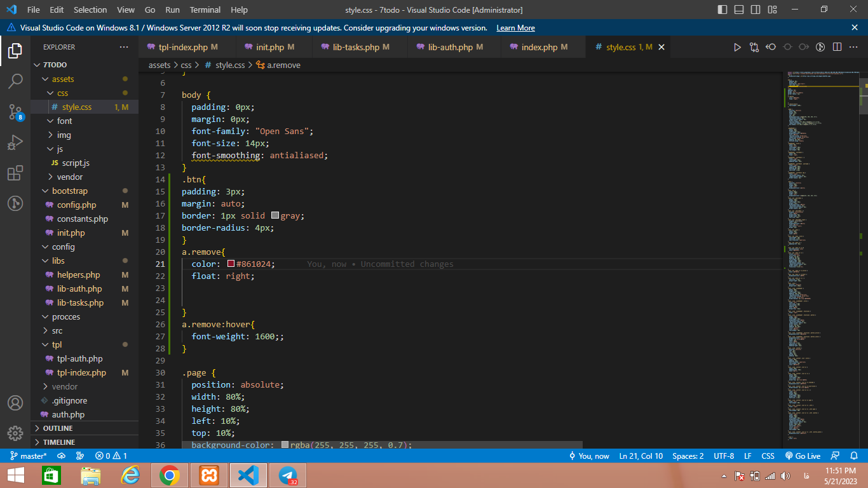Click the errors and warnings indicator in status bar

[111, 456]
